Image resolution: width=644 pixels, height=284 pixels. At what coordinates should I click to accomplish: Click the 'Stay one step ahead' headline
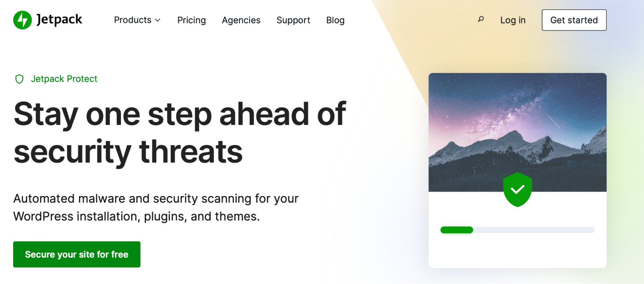pyautogui.click(x=179, y=132)
